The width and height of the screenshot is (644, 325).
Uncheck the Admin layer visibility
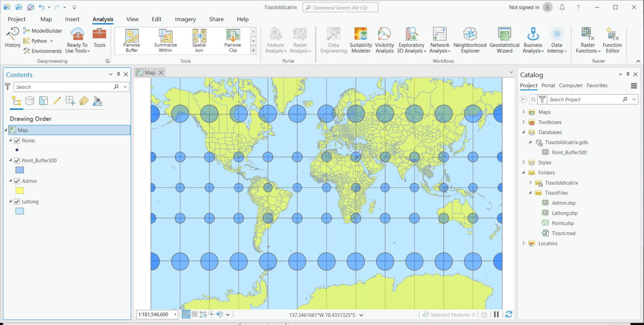17,181
